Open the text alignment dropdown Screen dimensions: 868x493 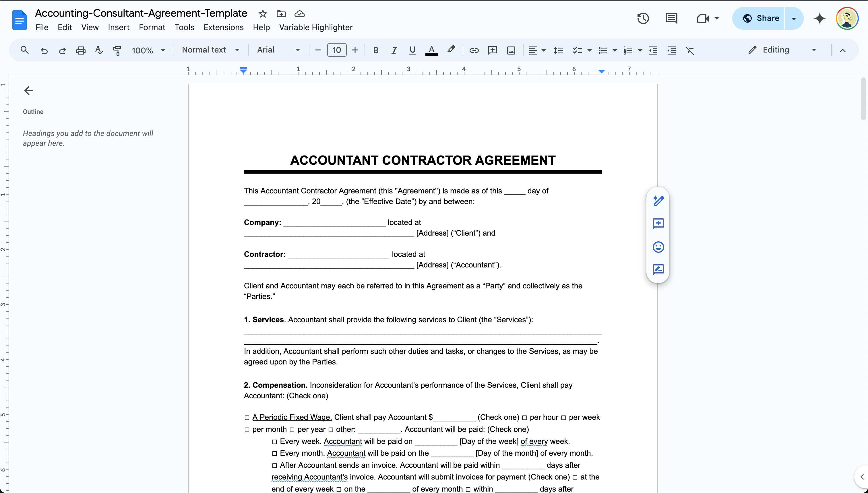coord(537,50)
